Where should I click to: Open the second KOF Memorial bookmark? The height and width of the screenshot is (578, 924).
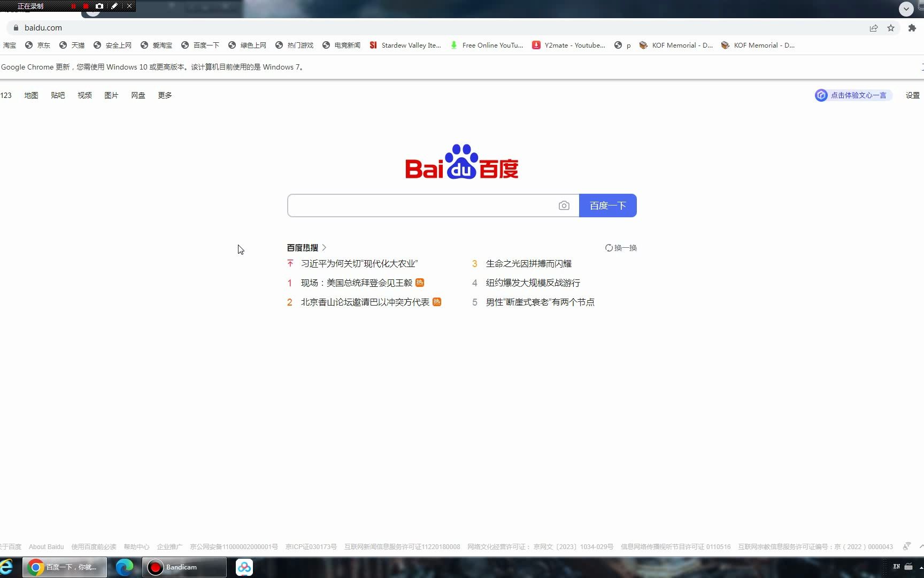point(758,45)
